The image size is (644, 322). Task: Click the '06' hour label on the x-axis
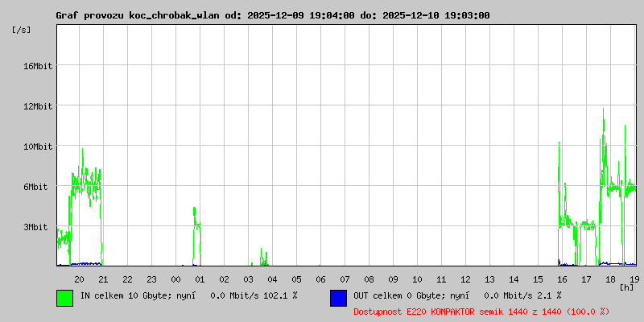(320, 279)
